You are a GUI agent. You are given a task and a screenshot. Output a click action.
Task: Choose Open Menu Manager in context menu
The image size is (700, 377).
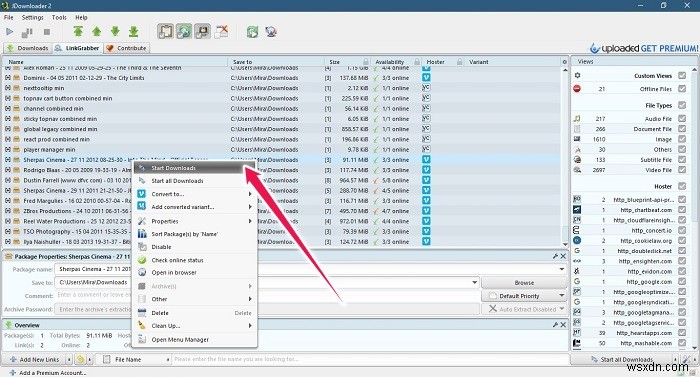click(x=195, y=339)
